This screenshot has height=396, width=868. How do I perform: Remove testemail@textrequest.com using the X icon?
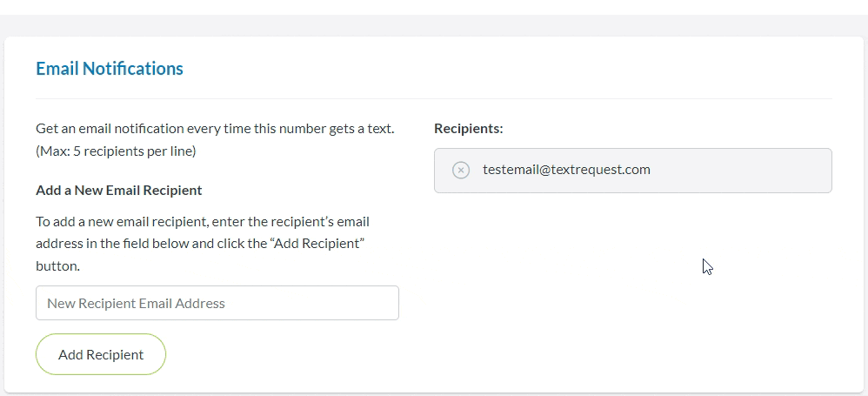pos(461,170)
